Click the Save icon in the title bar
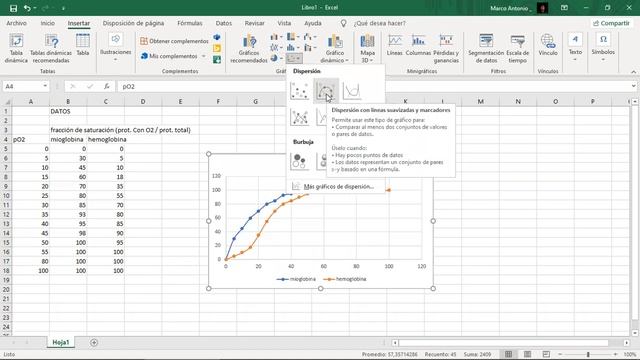 [x=13, y=8]
